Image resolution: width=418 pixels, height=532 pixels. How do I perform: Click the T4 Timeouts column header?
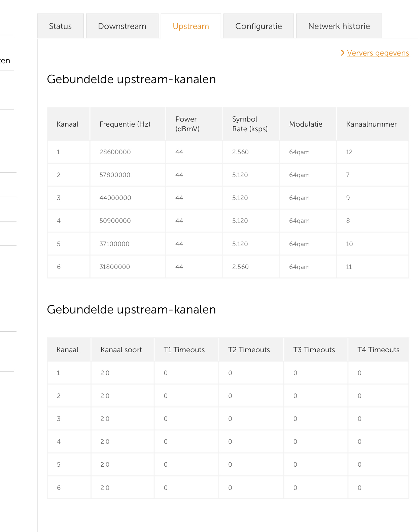378,350
